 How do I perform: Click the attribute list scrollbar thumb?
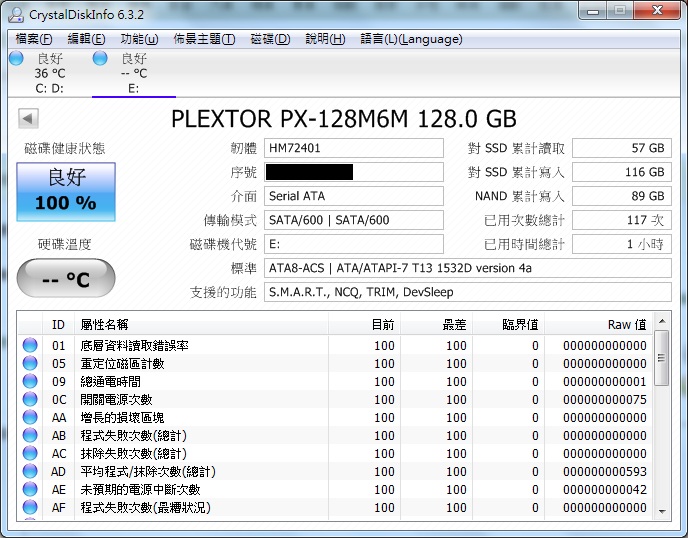click(662, 358)
